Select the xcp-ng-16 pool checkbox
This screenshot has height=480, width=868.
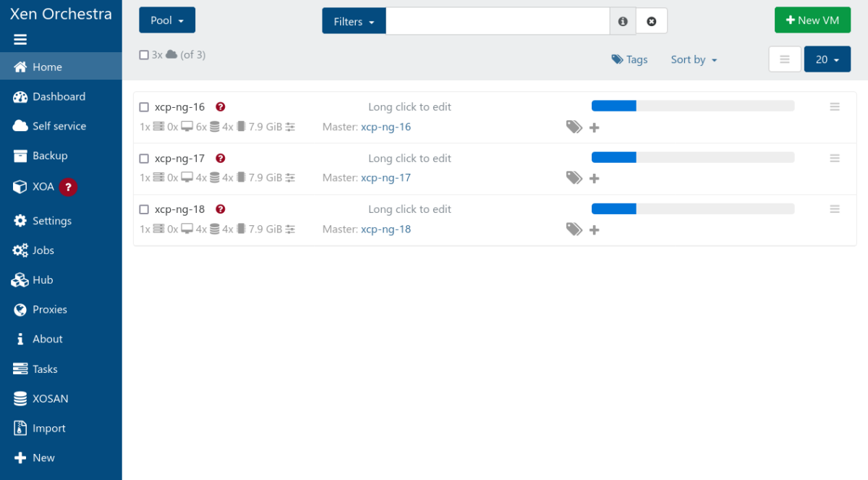(144, 106)
